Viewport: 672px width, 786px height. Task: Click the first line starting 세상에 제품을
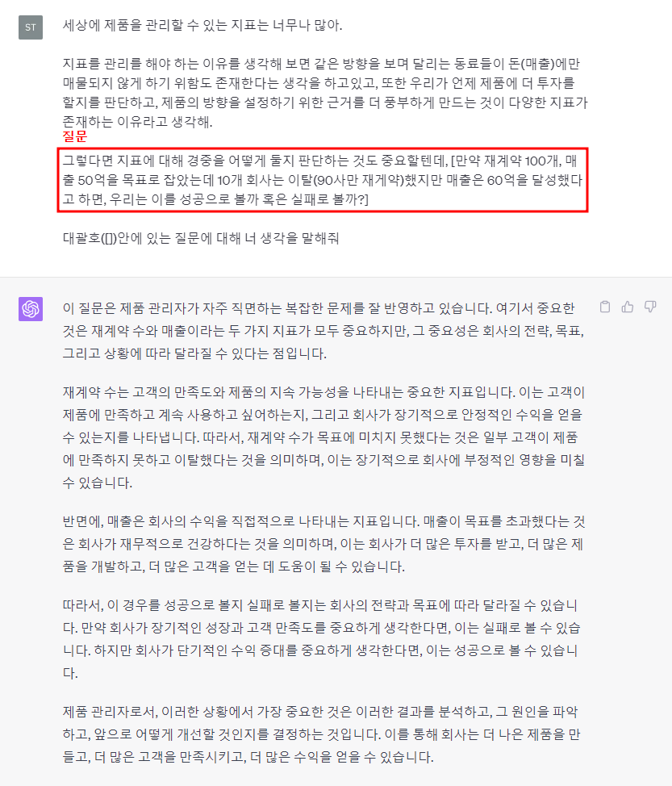(202, 25)
